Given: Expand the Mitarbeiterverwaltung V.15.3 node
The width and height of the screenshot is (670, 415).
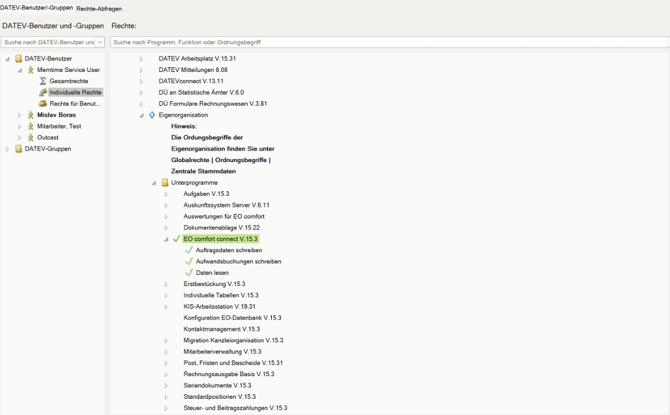Looking at the screenshot, I should tap(166, 352).
